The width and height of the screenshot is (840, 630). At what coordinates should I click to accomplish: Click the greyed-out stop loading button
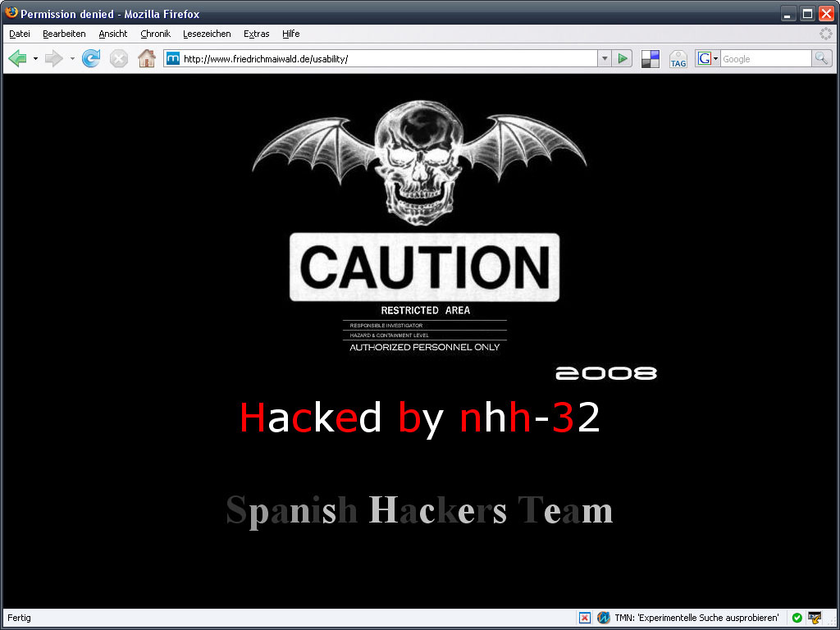[x=119, y=58]
